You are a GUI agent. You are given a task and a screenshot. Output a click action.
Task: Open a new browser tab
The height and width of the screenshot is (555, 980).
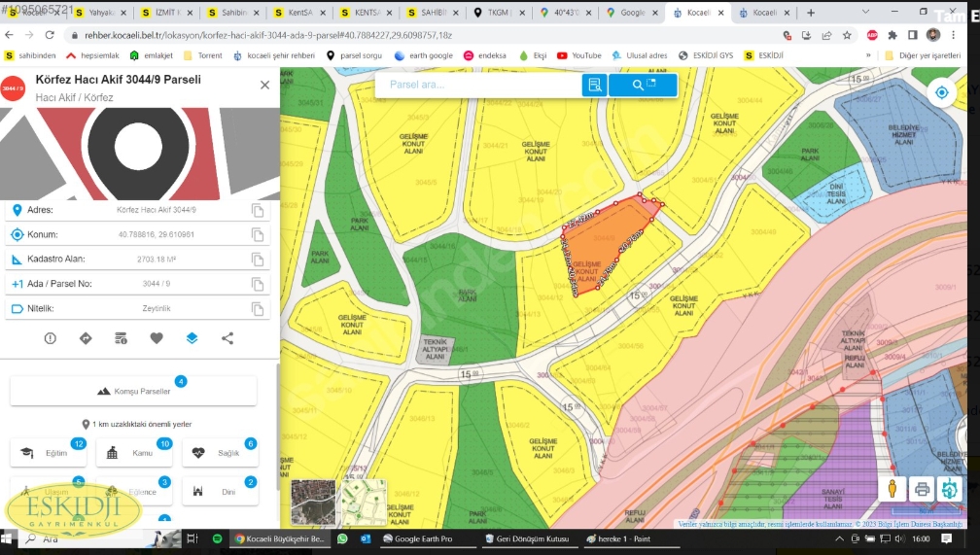pos(811,13)
